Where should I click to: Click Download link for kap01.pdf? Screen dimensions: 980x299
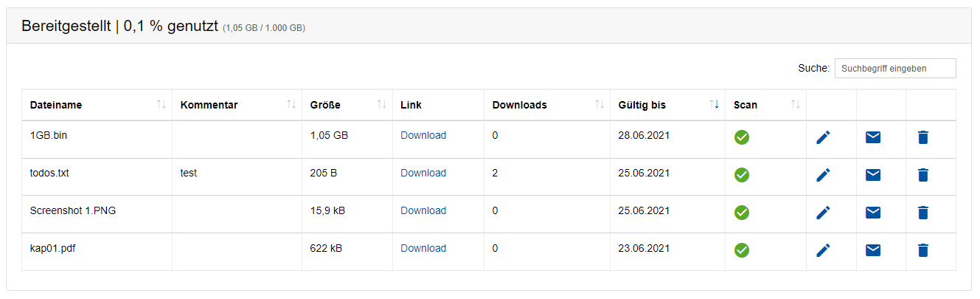click(x=423, y=249)
